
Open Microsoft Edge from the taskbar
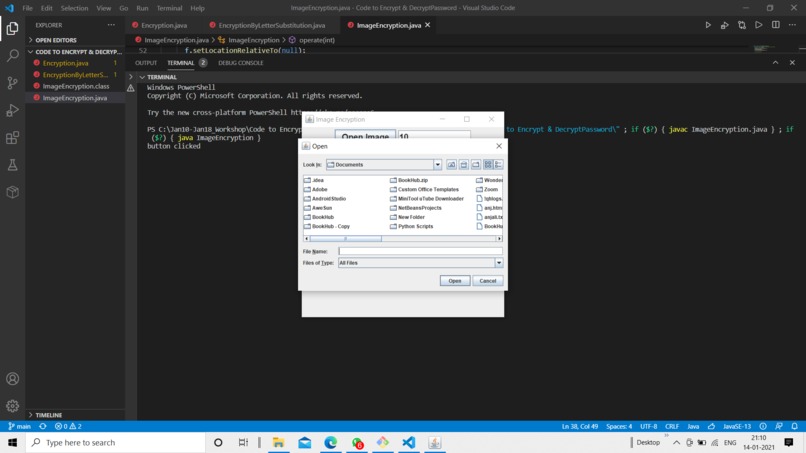pyautogui.click(x=331, y=442)
